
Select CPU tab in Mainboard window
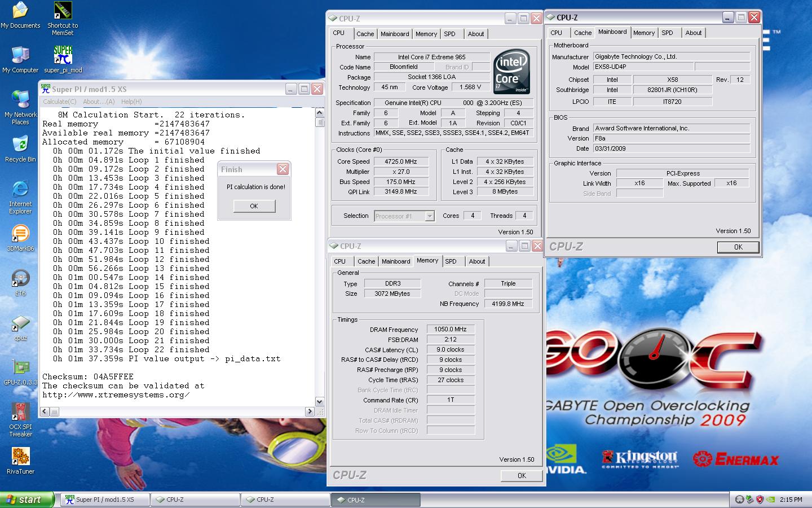tap(557, 33)
